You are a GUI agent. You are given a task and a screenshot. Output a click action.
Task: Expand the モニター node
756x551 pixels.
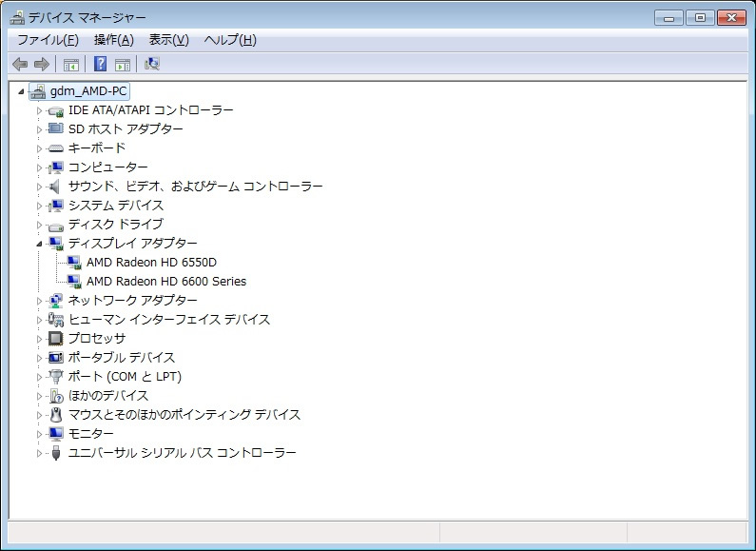(40, 434)
